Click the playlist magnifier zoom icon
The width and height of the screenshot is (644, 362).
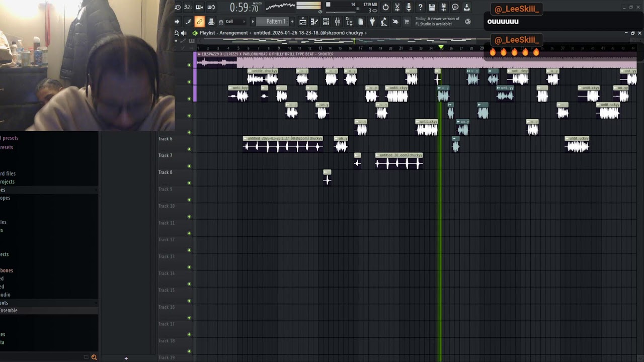[x=177, y=33]
